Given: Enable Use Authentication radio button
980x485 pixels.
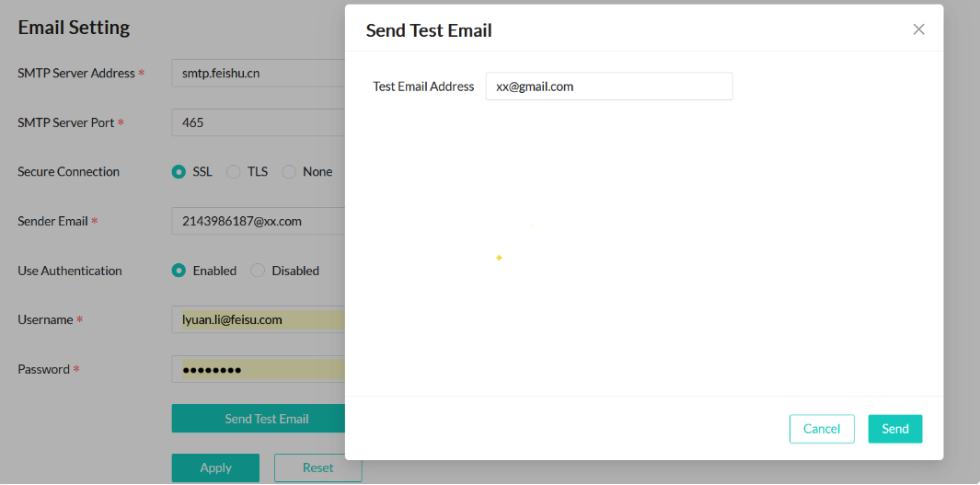Looking at the screenshot, I should [x=179, y=271].
